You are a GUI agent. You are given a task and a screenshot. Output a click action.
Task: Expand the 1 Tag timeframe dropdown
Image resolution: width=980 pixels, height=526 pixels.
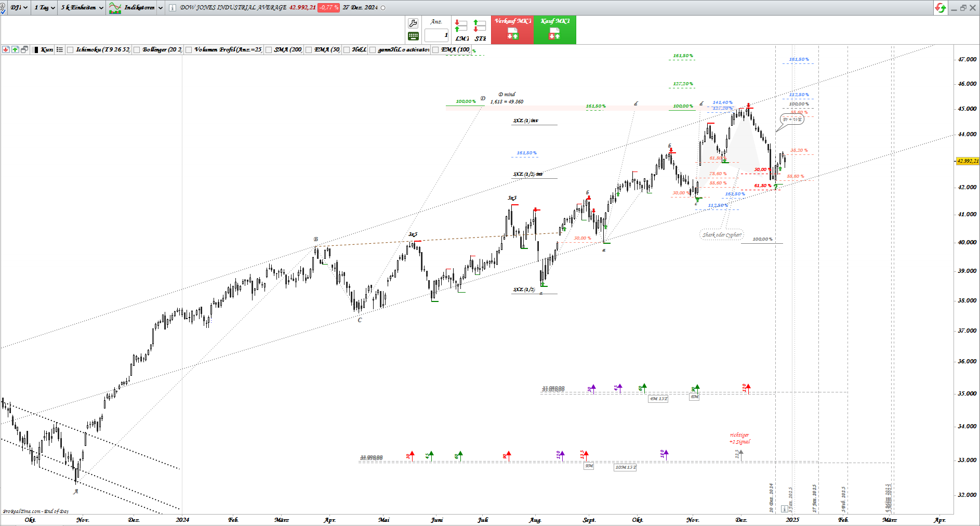click(45, 8)
